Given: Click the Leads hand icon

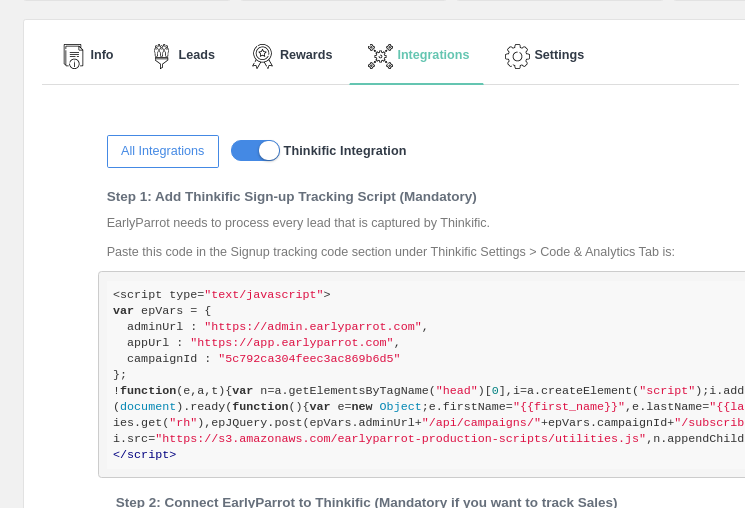Looking at the screenshot, I should 162,56.
